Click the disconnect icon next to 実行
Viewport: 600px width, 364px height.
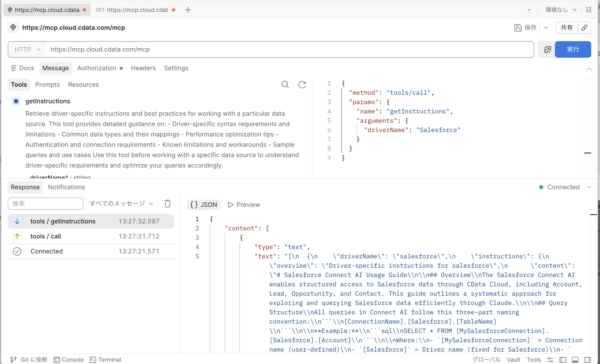coord(547,49)
